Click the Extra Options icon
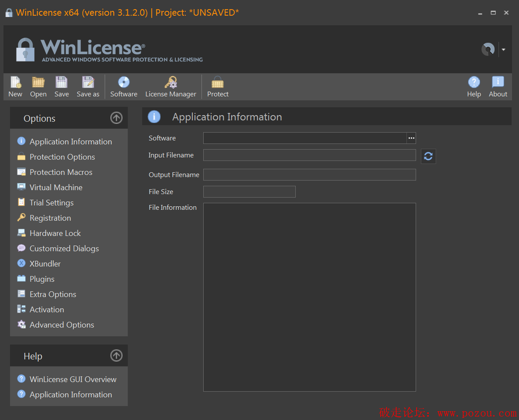Image resolution: width=519 pixels, height=420 pixels. pyautogui.click(x=21, y=294)
